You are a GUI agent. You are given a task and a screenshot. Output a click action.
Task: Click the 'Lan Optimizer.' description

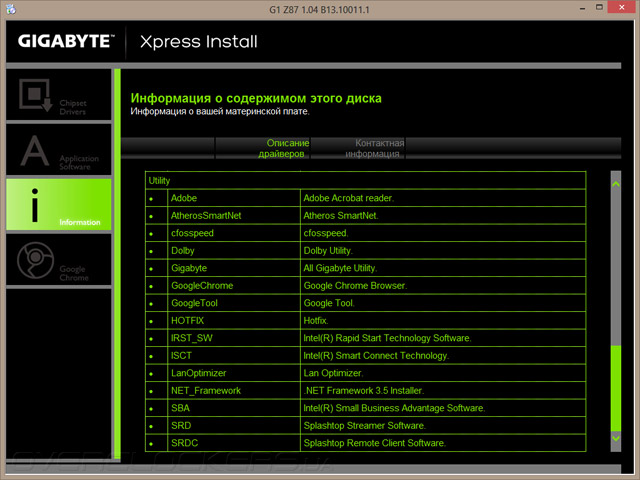333,373
